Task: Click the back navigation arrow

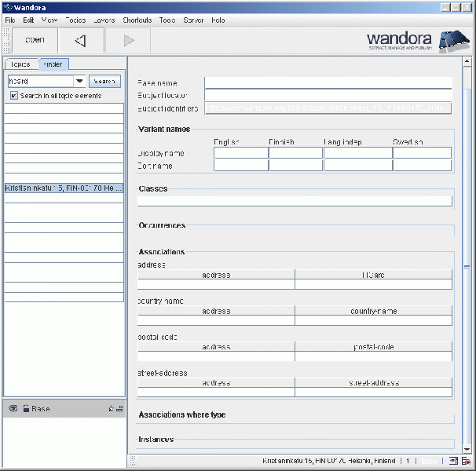Action: pos(79,40)
